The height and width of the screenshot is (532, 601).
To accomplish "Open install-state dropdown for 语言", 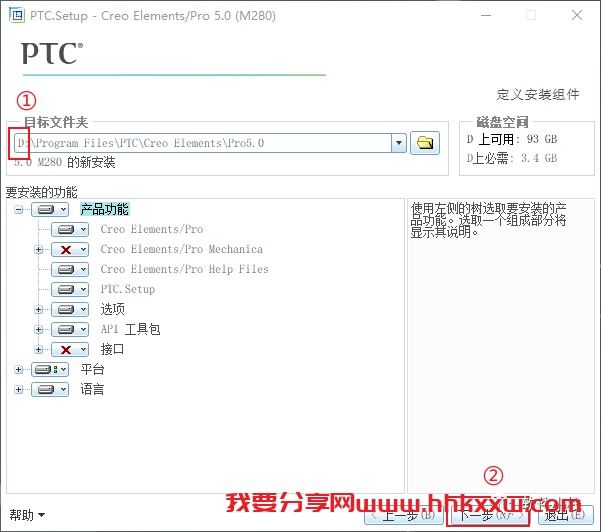I will [50, 389].
